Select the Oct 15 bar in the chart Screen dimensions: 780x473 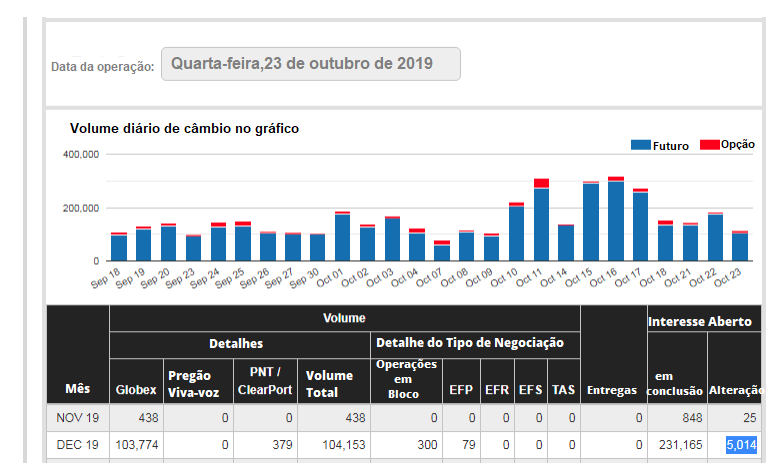pyautogui.click(x=591, y=221)
